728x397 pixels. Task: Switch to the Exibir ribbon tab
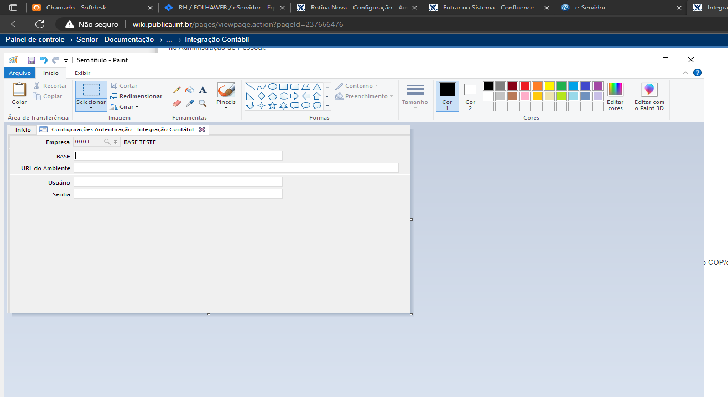click(x=82, y=73)
